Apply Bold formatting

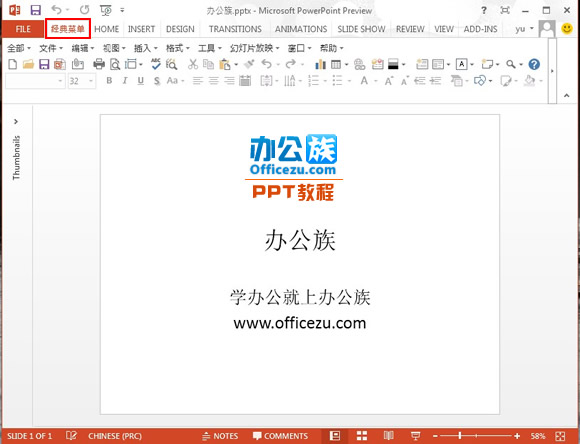tap(109, 81)
